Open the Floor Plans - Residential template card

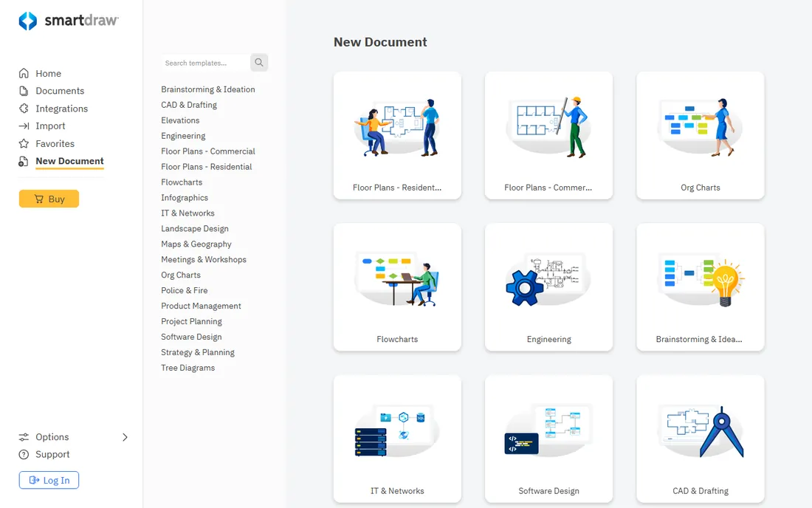tap(397, 136)
